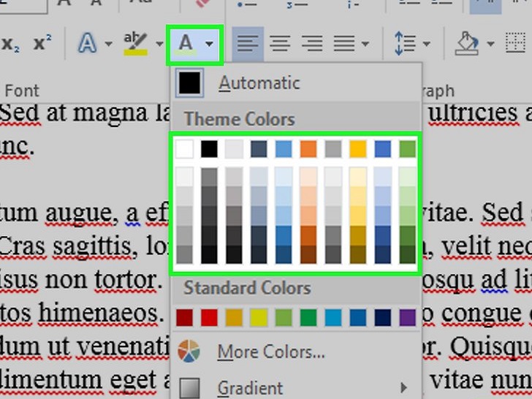Screen dimensions: 532x399
Task: Click the Font Color A icon
Action: pos(186,45)
